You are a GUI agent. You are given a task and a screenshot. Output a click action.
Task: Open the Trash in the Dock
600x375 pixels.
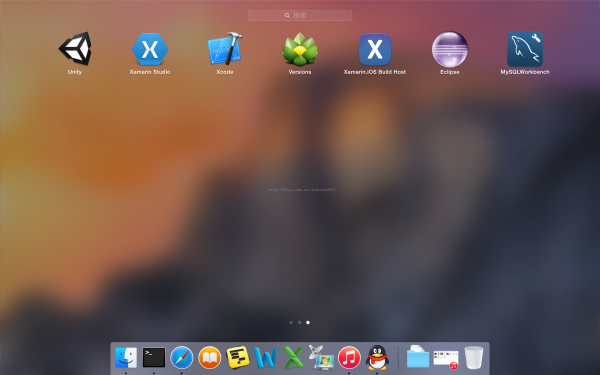pyautogui.click(x=474, y=357)
